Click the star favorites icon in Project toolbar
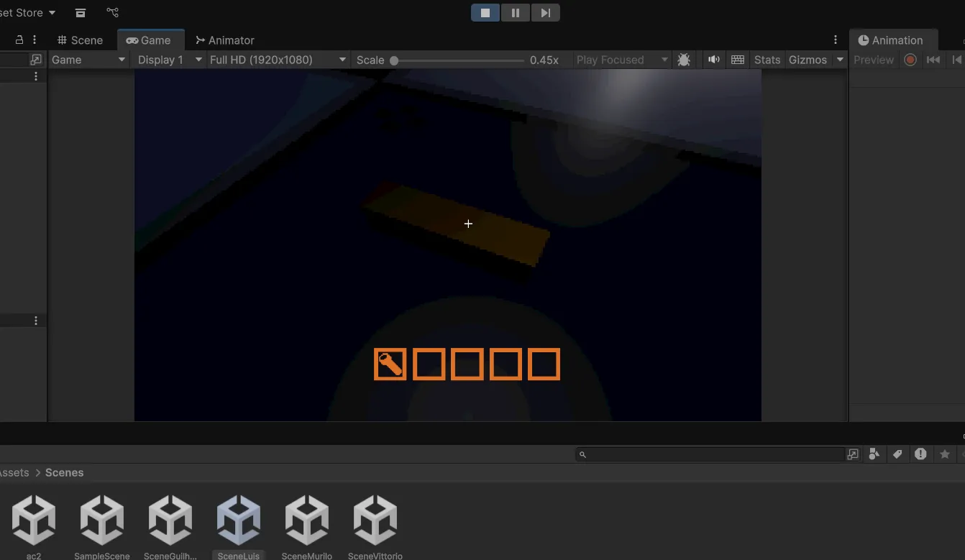This screenshot has height=560, width=965. tap(945, 454)
